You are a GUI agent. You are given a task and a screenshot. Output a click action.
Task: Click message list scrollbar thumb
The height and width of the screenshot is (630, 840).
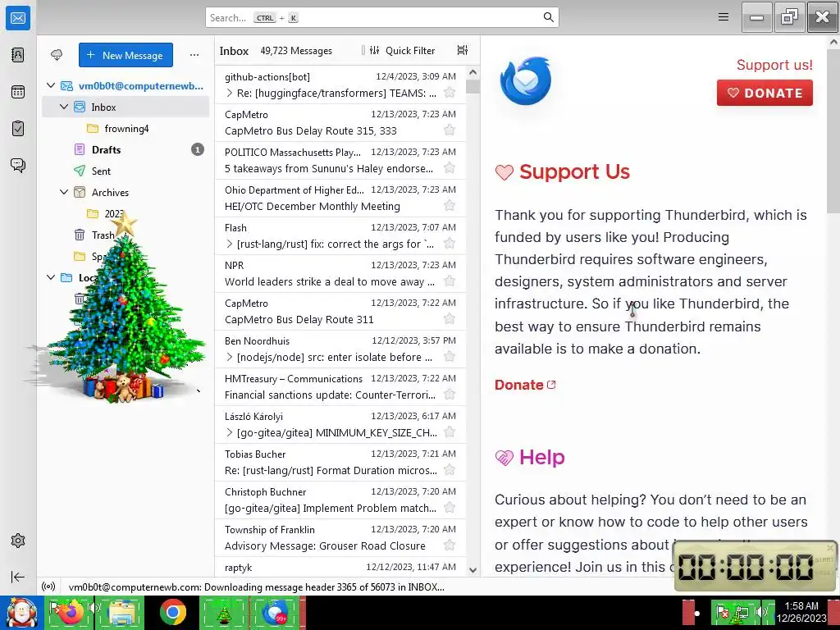pyautogui.click(x=472, y=86)
